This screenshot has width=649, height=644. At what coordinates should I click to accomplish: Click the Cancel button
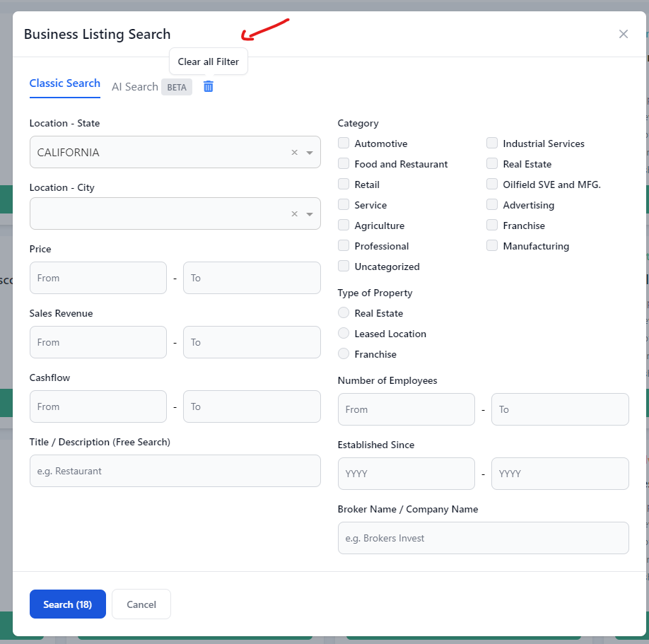141,604
